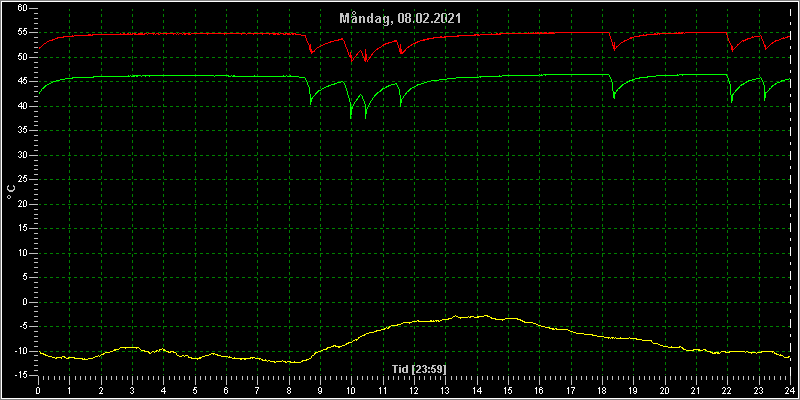Click hour 0 on the time axis
The width and height of the screenshot is (800, 400).
click(x=38, y=390)
